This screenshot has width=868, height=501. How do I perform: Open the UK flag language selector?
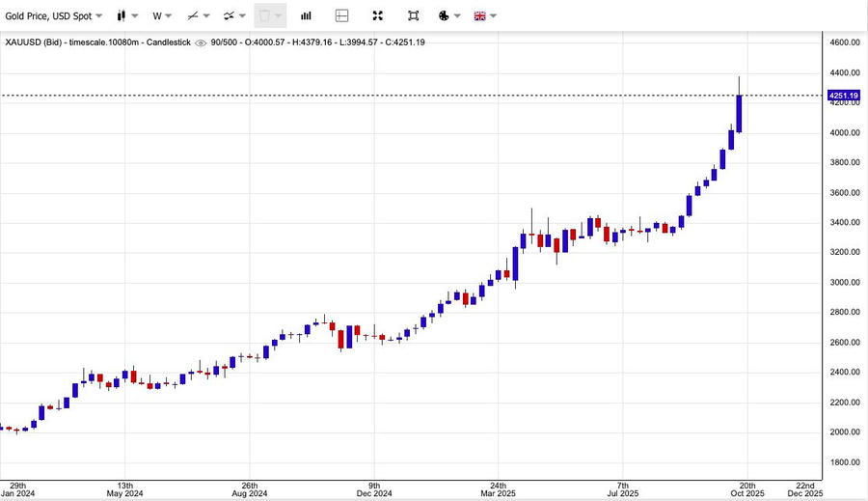point(478,15)
